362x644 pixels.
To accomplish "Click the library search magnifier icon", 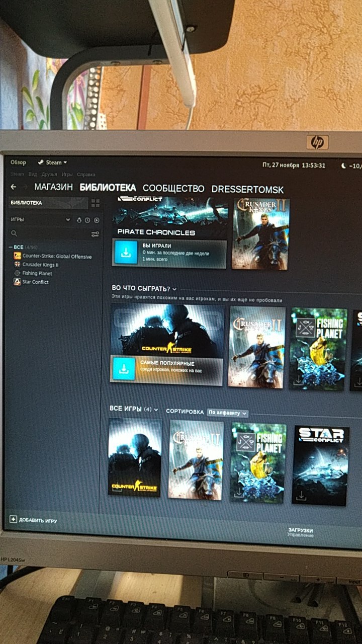I will tap(14, 233).
